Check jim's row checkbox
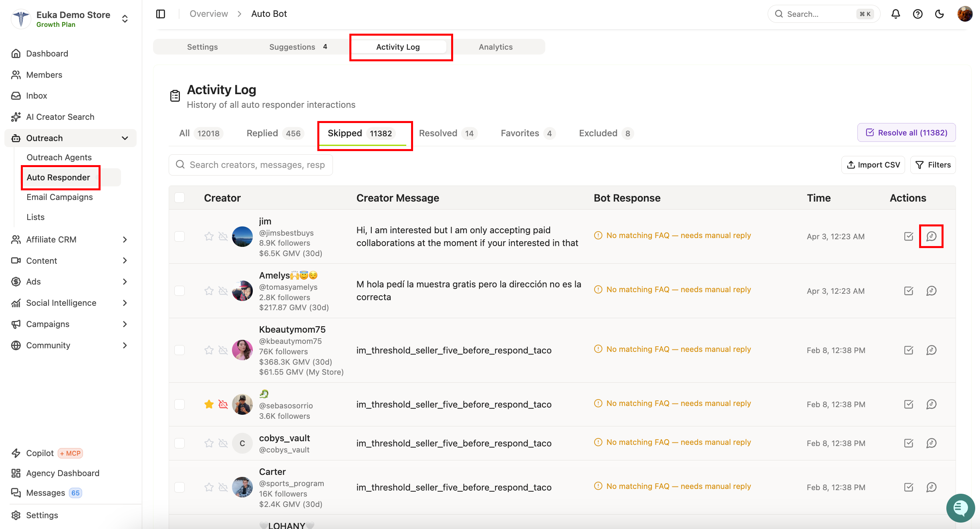Image resolution: width=980 pixels, height=529 pixels. click(179, 236)
